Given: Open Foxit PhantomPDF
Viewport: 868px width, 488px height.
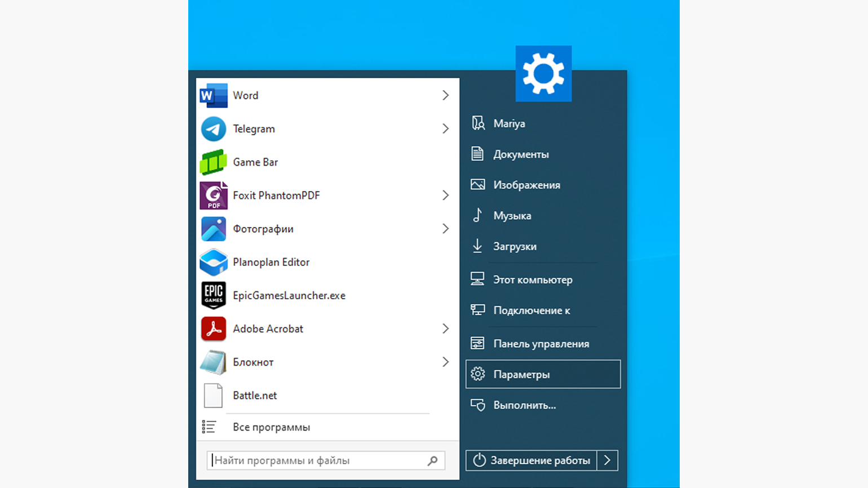Looking at the screenshot, I should tap(276, 195).
